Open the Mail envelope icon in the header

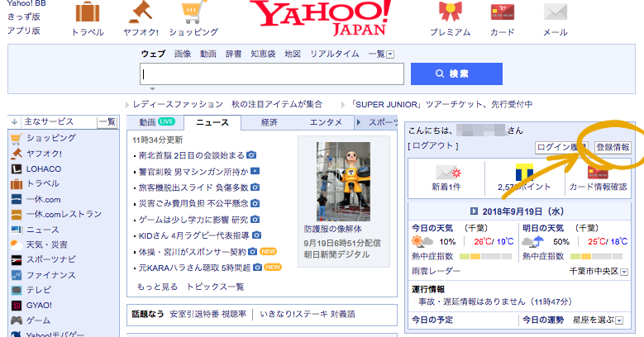point(556,12)
